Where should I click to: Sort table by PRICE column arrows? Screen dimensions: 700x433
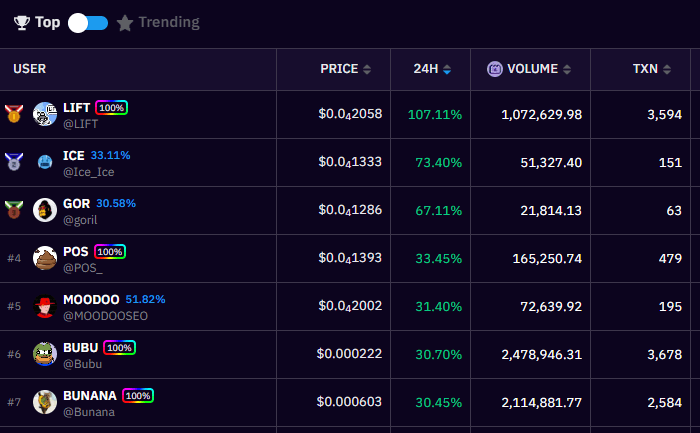(367, 69)
